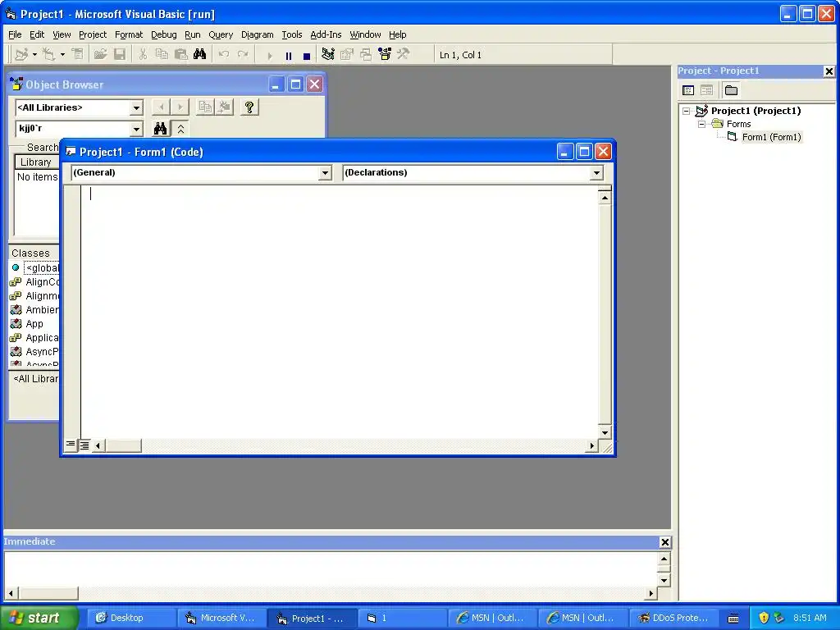The height and width of the screenshot is (630, 840).
Task: Open the View menu
Action: tap(62, 34)
